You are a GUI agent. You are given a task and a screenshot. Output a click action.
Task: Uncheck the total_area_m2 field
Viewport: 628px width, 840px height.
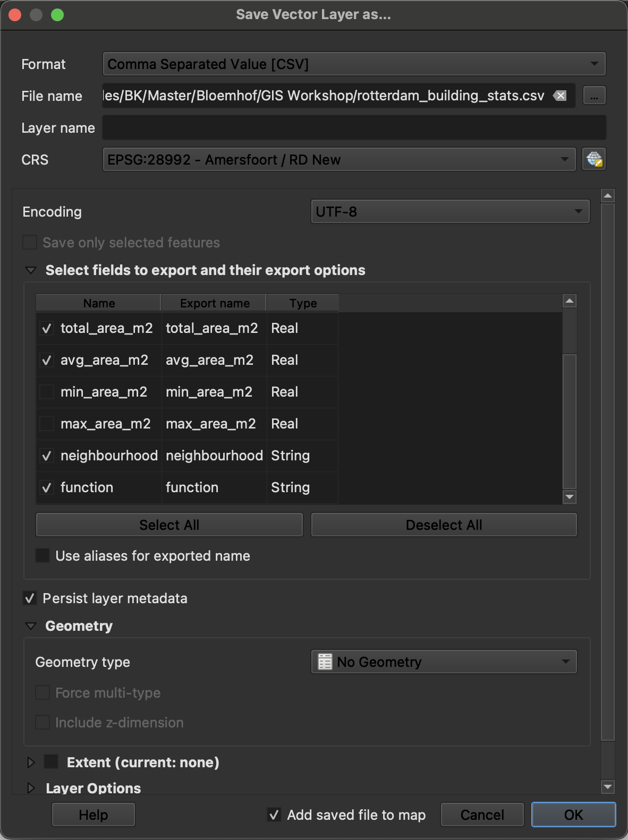coord(47,329)
